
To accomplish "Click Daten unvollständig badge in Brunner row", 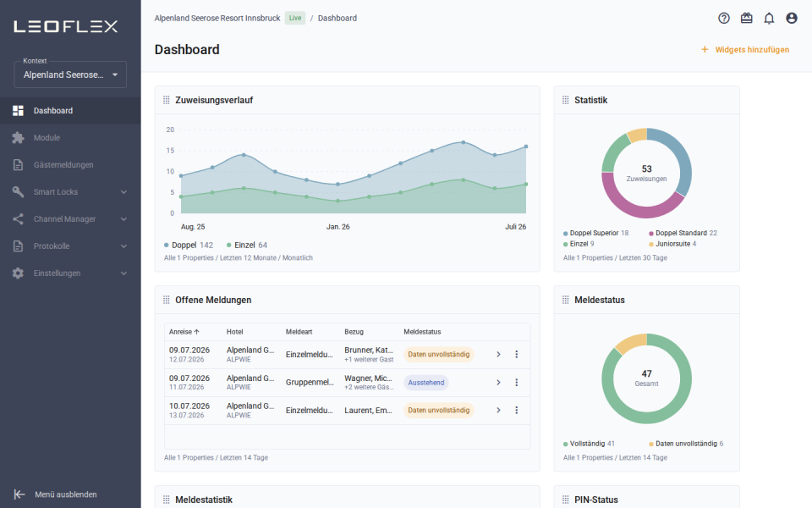I will point(439,355).
